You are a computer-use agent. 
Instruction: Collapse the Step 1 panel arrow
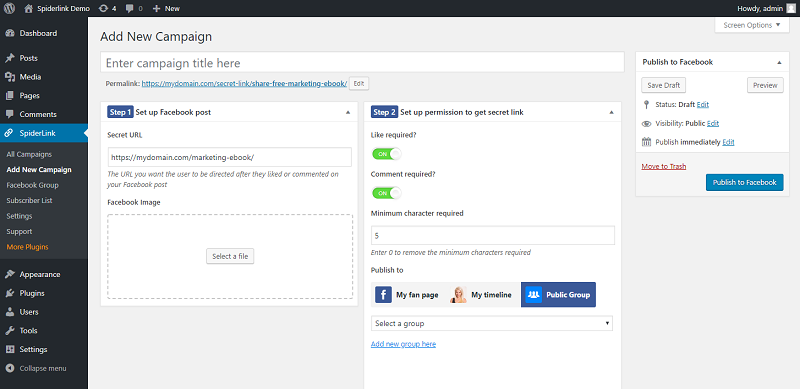click(348, 112)
